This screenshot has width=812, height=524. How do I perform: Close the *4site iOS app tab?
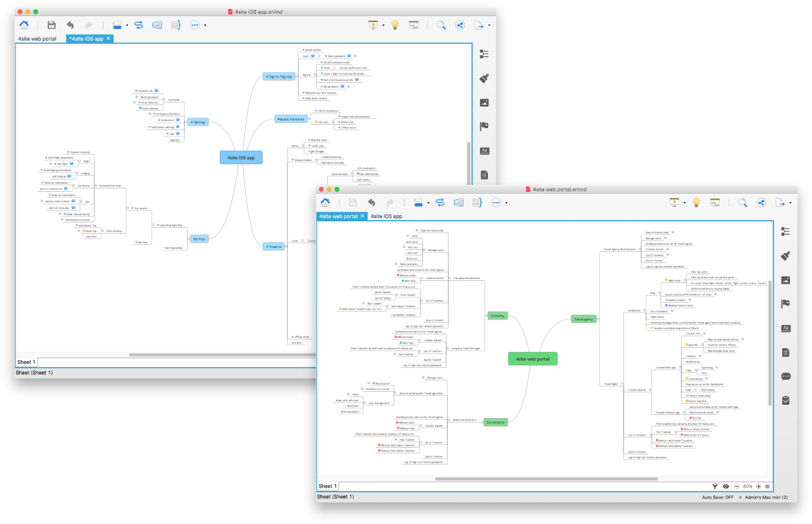click(108, 39)
